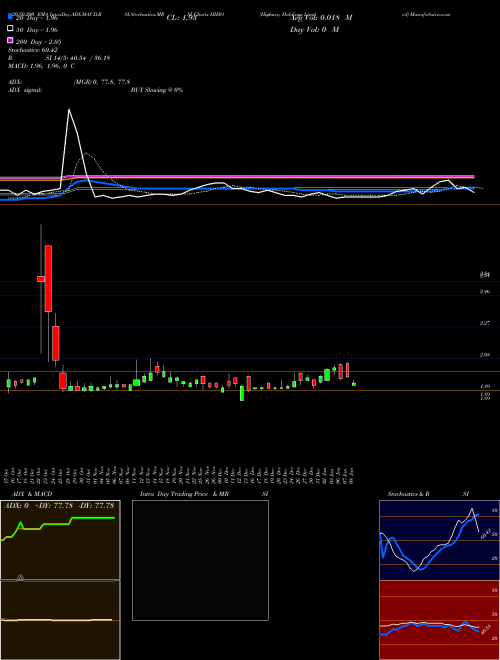Click the 'Intra Day Trading Price & MR' panel title
The image size is (500, 660).
coord(184,494)
